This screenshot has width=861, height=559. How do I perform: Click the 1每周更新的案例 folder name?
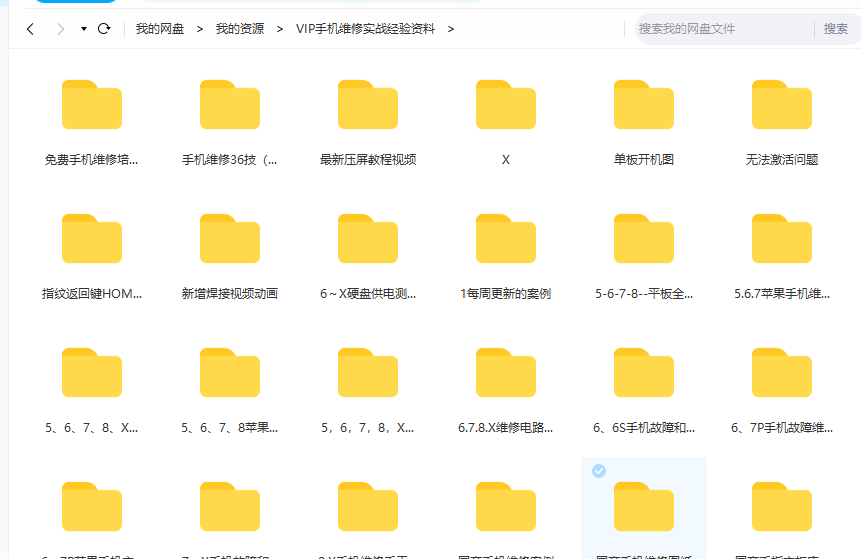(x=506, y=294)
